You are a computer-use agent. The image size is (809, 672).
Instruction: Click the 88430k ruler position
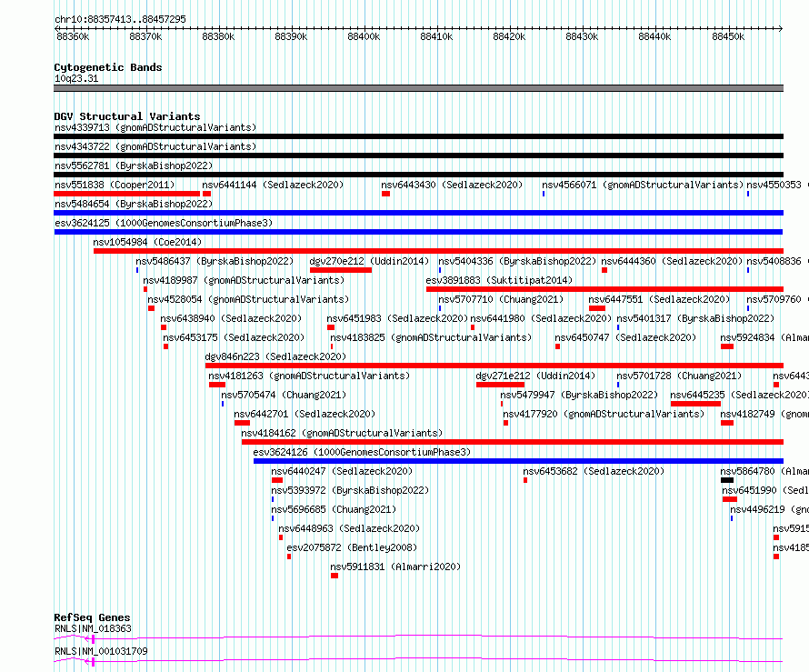(x=582, y=36)
